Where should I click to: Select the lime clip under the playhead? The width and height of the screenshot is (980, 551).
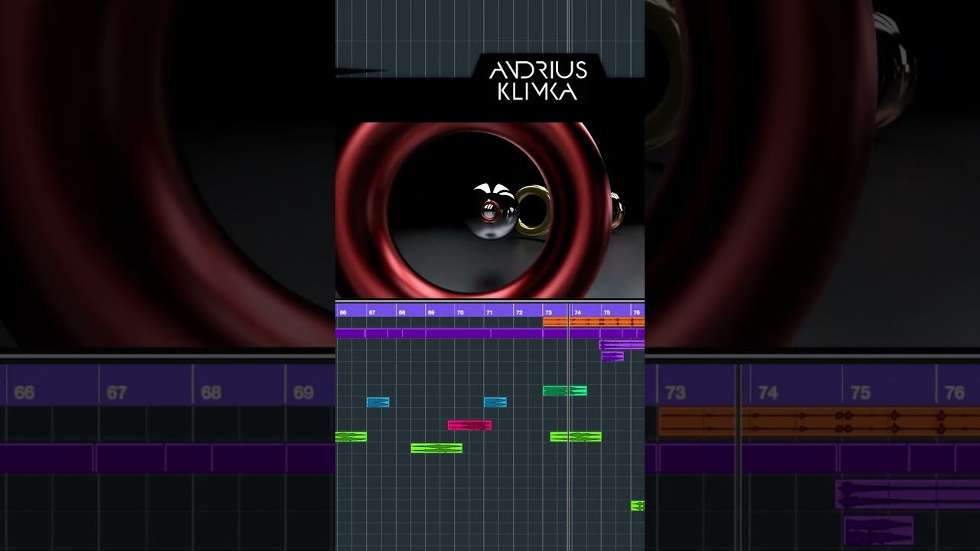coord(576,436)
